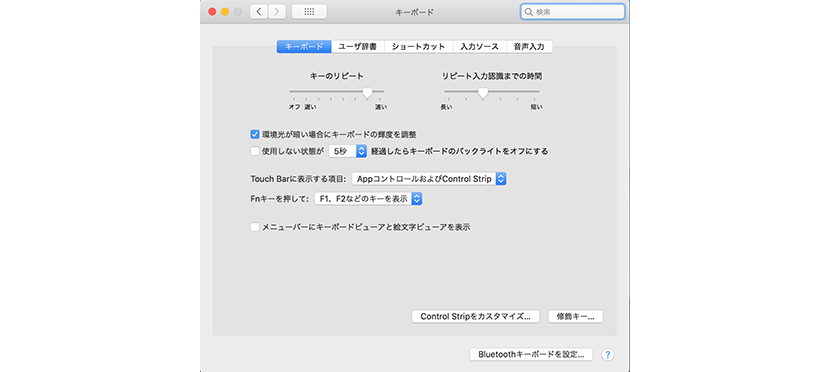The image size is (830, 372).
Task: Minimize the window with yellow button
Action: click(225, 12)
